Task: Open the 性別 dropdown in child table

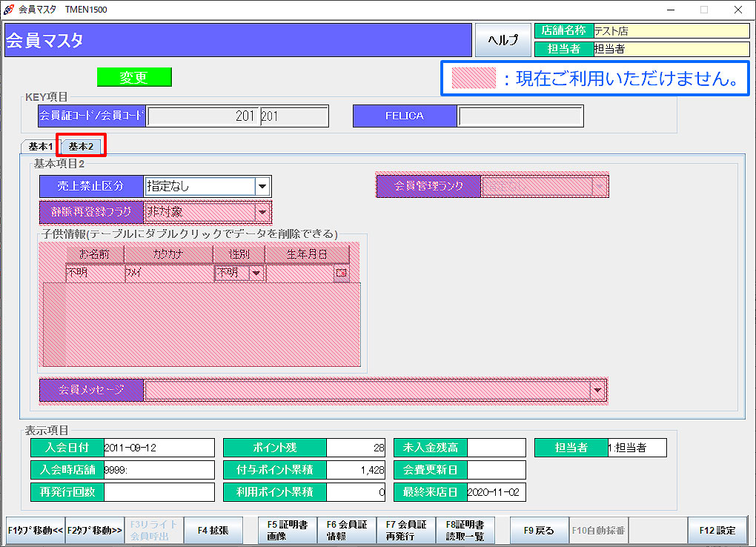Action: [256, 273]
